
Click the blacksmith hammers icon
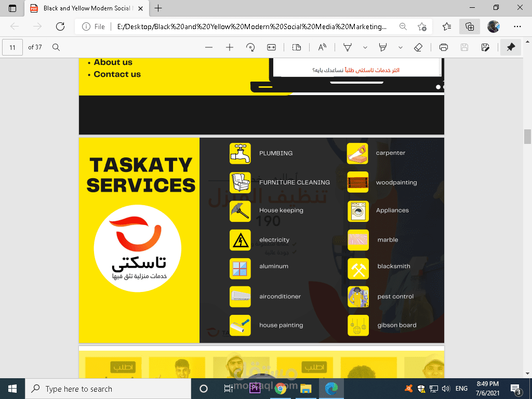(x=358, y=269)
